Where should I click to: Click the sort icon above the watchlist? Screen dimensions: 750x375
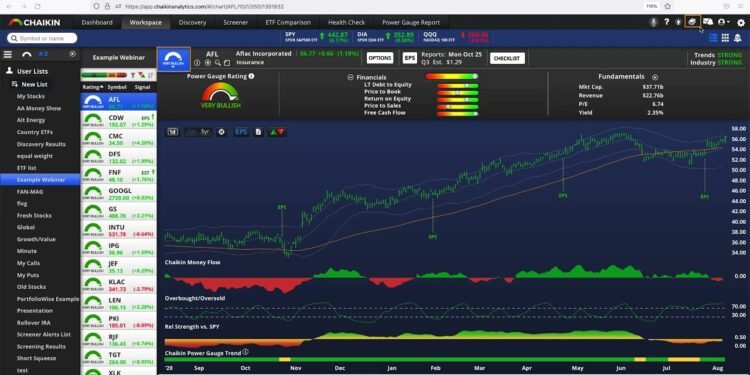coord(151,75)
